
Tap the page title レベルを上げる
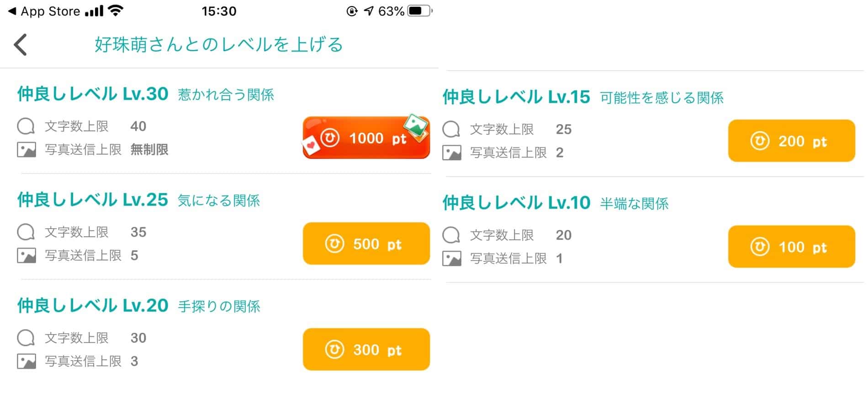point(218,45)
